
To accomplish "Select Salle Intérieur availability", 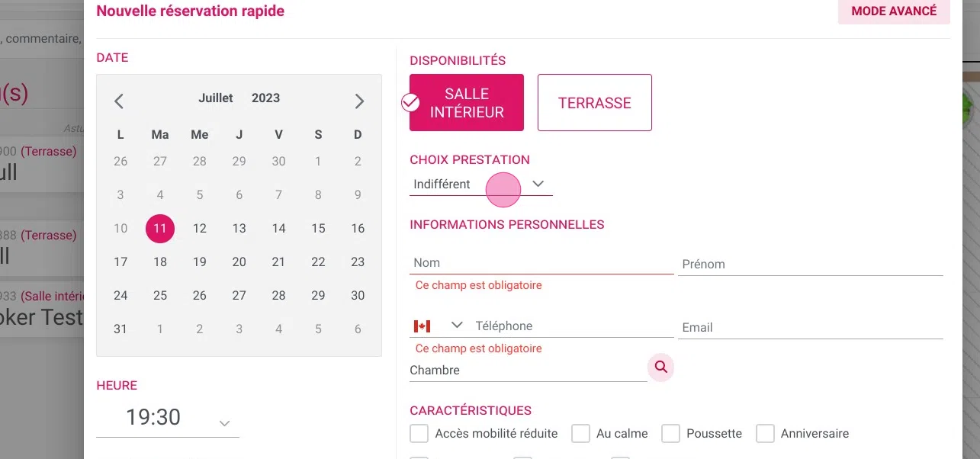I will [467, 103].
